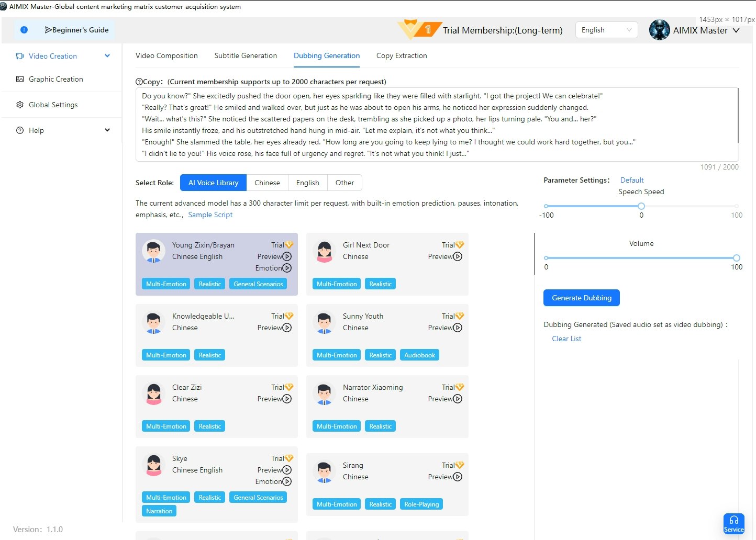Open the Beginner's Guide
This screenshot has width=756, height=540.
(x=77, y=30)
